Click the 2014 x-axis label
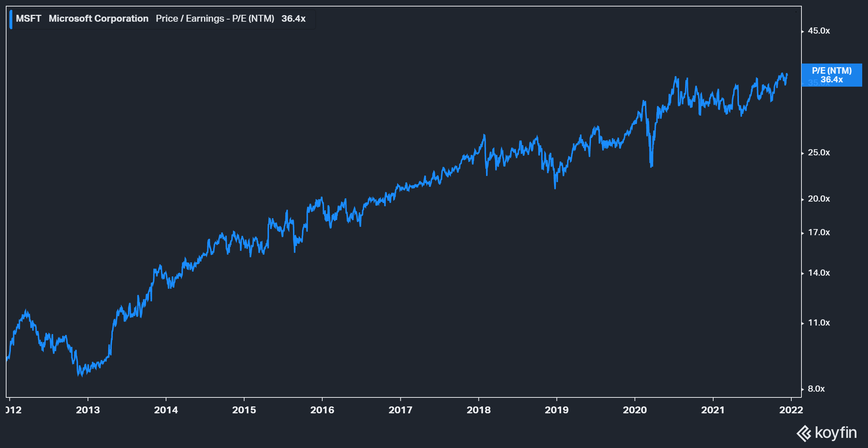Screen dimensions: 868x448 (166, 410)
